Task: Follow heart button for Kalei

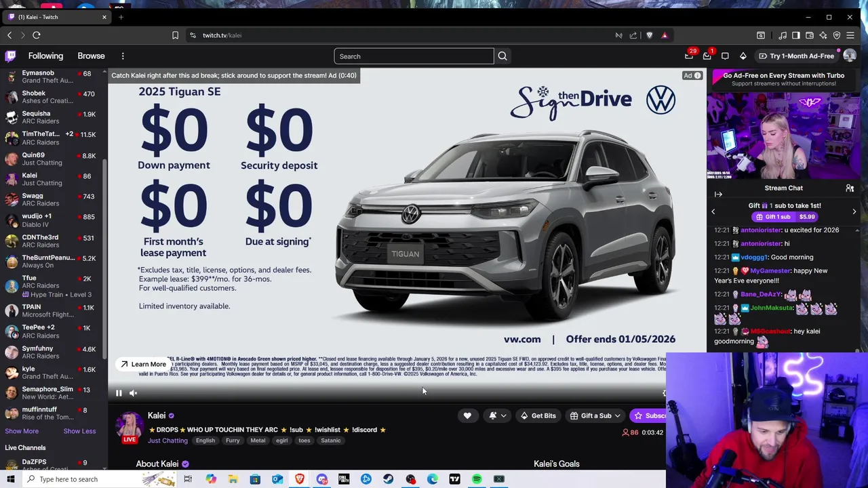Action: (467, 415)
